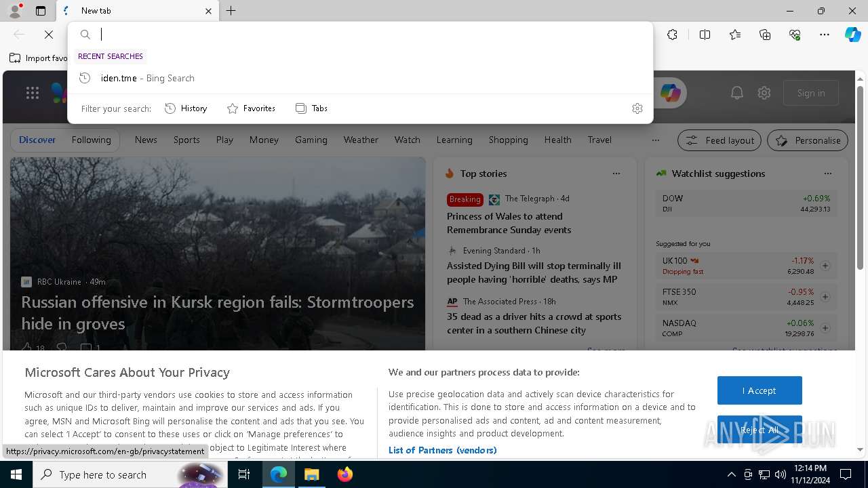Screen dimensions: 868x488
Task: Open List of Partners (vendors) link
Action: [x=443, y=450]
